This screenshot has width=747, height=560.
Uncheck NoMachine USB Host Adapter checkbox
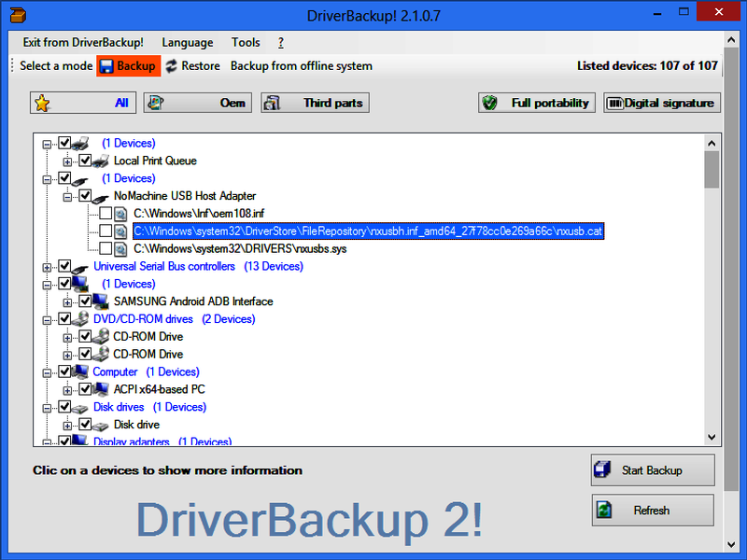[x=85, y=196]
